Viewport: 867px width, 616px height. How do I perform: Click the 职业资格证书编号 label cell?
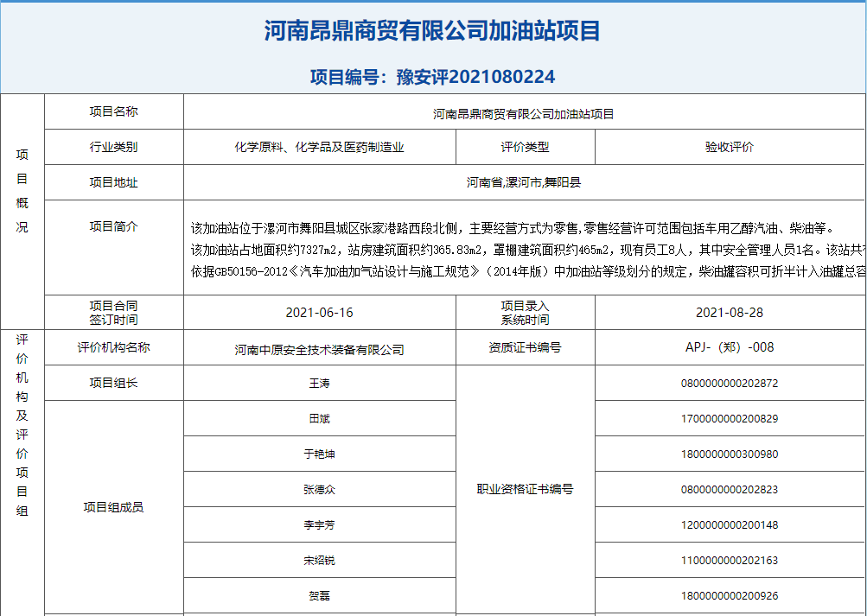(x=526, y=490)
